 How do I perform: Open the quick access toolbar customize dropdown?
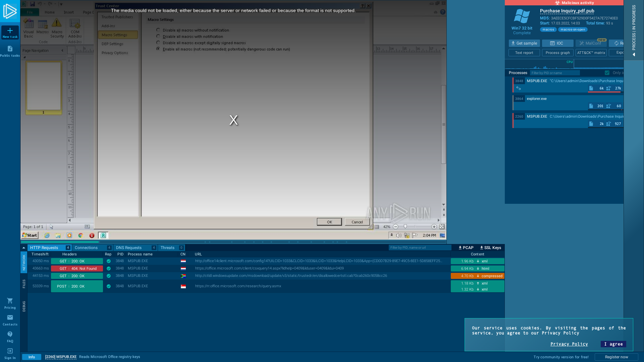pyautogui.click(x=61, y=4)
